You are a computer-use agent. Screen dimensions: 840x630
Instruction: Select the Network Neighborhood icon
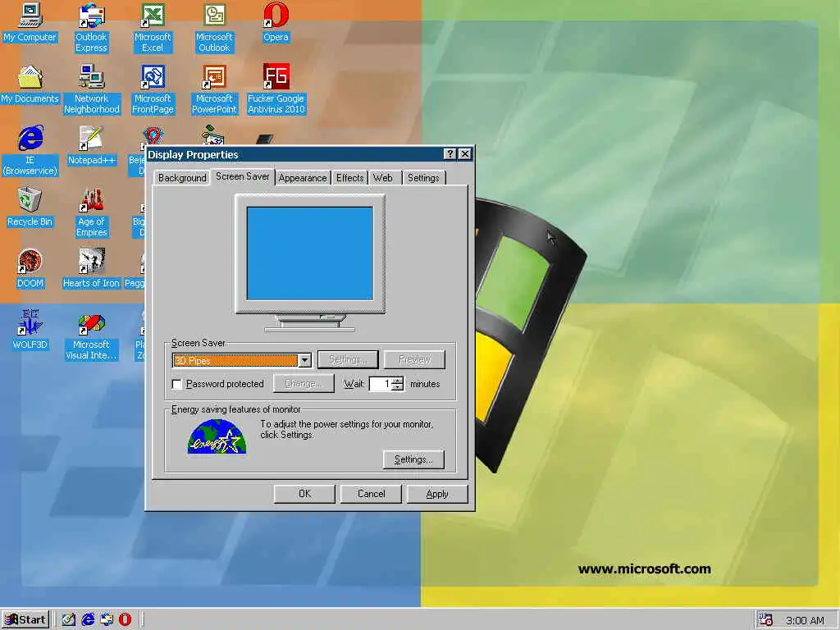click(x=92, y=89)
